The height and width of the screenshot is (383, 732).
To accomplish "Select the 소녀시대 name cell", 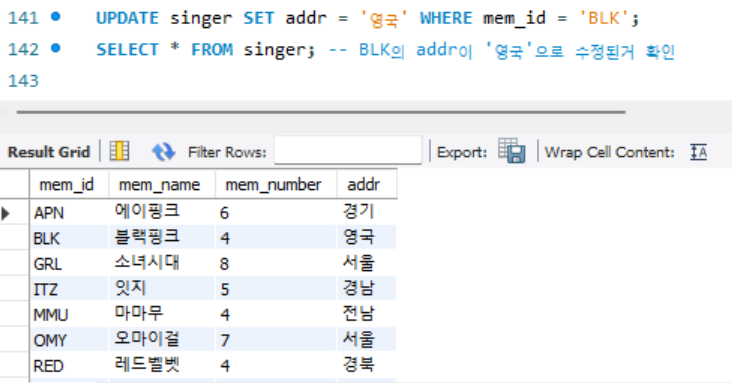I will pos(162,263).
